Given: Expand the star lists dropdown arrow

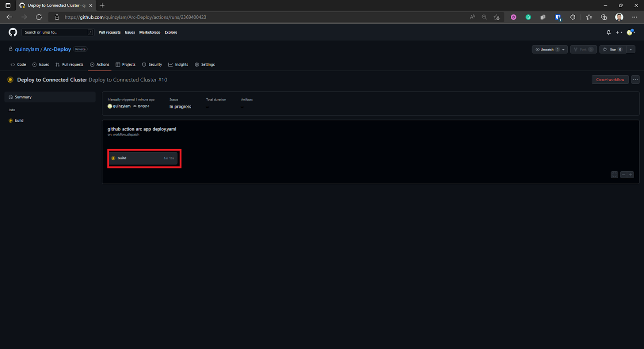Looking at the screenshot, I should coord(631,50).
